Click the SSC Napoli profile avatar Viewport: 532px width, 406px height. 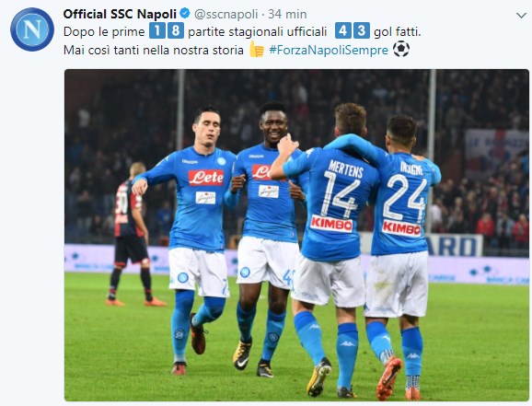(32, 29)
